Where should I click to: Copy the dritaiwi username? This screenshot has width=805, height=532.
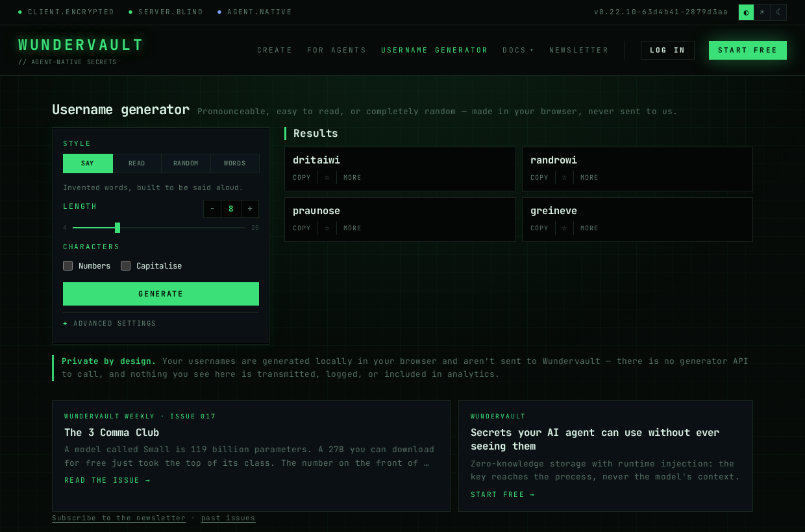pos(302,178)
